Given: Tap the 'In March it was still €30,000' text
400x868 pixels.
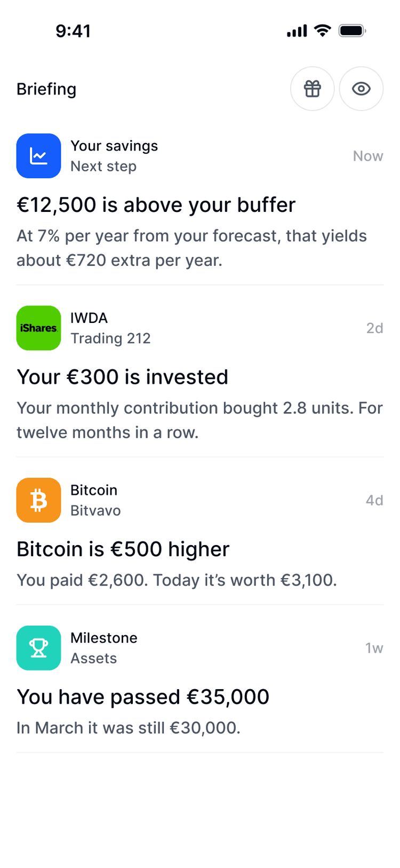Looking at the screenshot, I should [129, 728].
